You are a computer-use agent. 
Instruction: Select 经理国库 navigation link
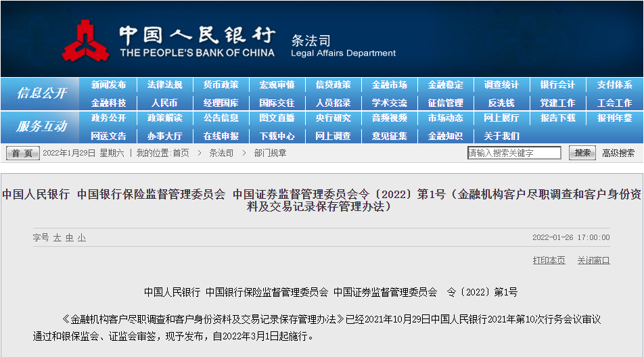[221, 103]
